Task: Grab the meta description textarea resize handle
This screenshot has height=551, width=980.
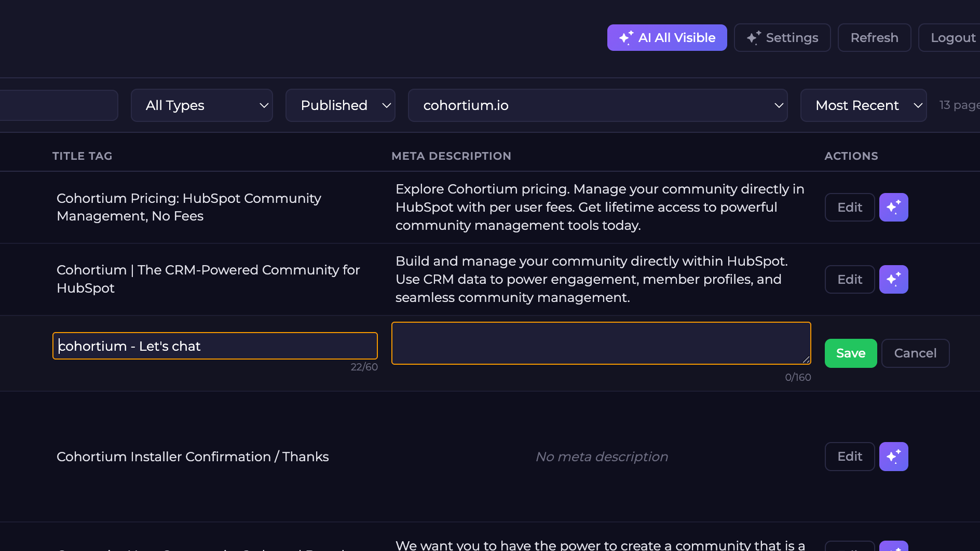Action: point(806,360)
